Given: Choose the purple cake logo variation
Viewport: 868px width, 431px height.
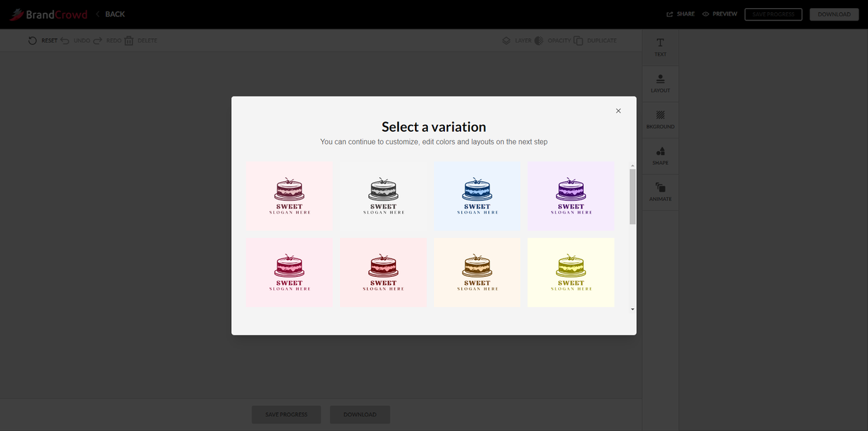Looking at the screenshot, I should [x=571, y=195].
